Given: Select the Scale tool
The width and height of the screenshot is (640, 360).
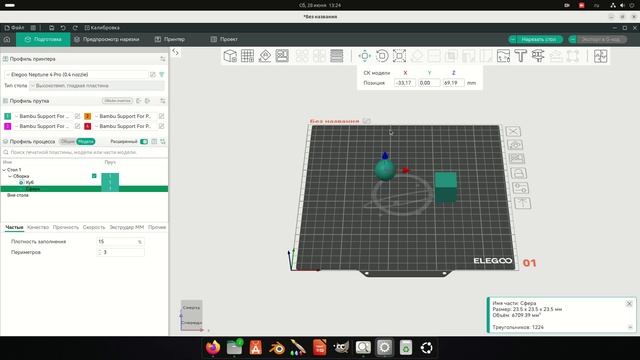Looking at the screenshot, I should (x=399, y=56).
